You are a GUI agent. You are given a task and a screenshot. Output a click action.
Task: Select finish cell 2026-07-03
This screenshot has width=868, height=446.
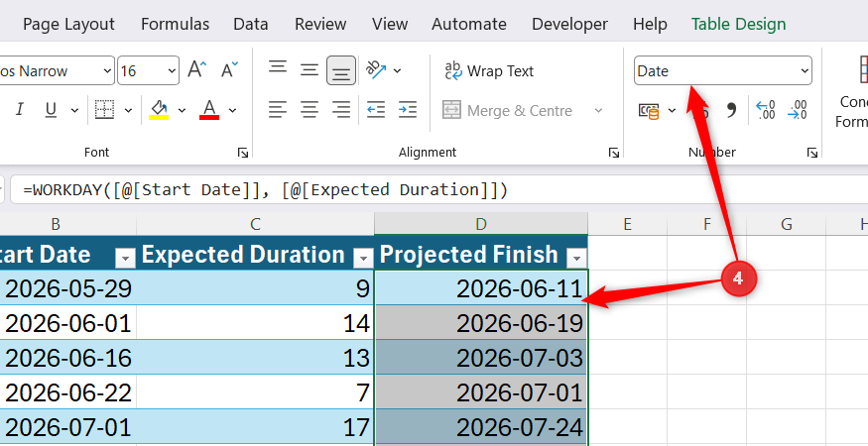click(481, 358)
